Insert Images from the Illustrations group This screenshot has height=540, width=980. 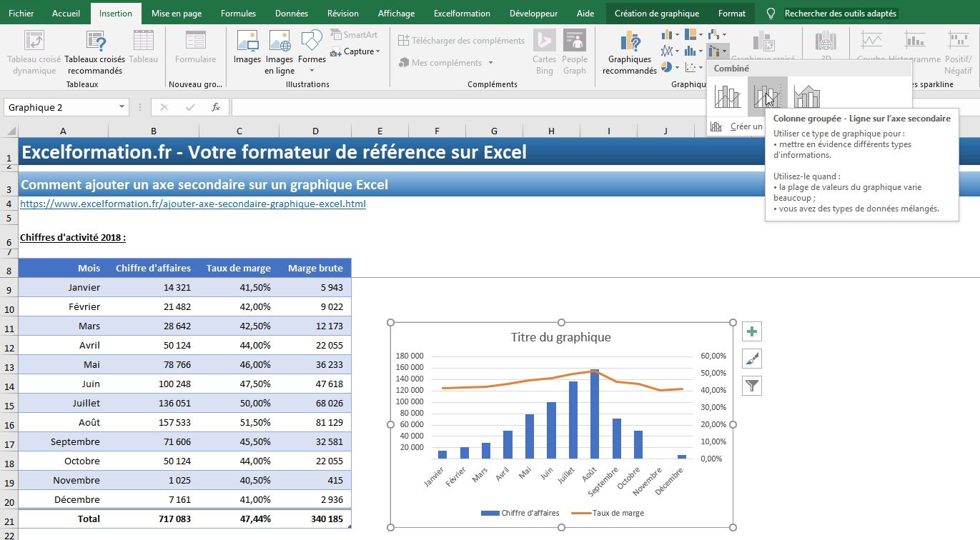[247, 47]
